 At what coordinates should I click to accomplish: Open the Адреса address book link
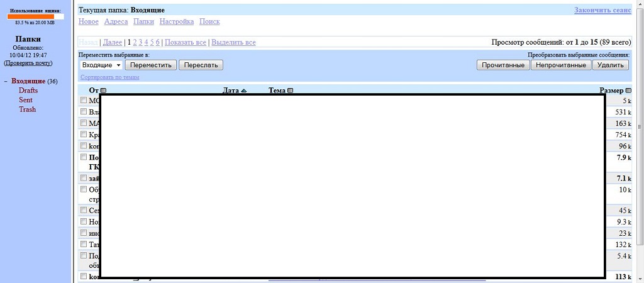point(116,21)
